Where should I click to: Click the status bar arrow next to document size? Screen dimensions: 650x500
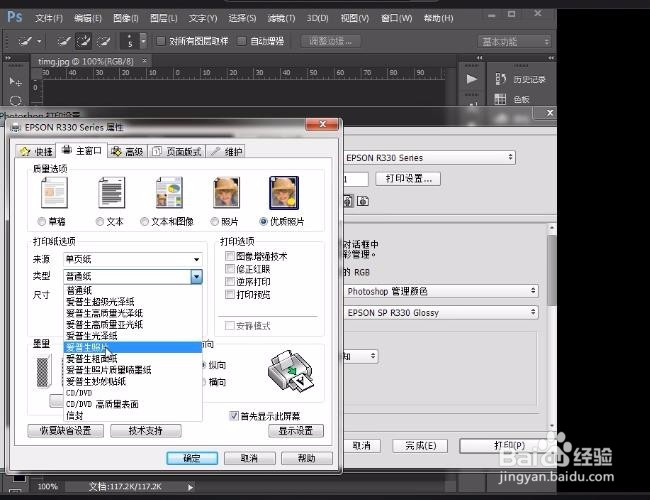[190, 488]
